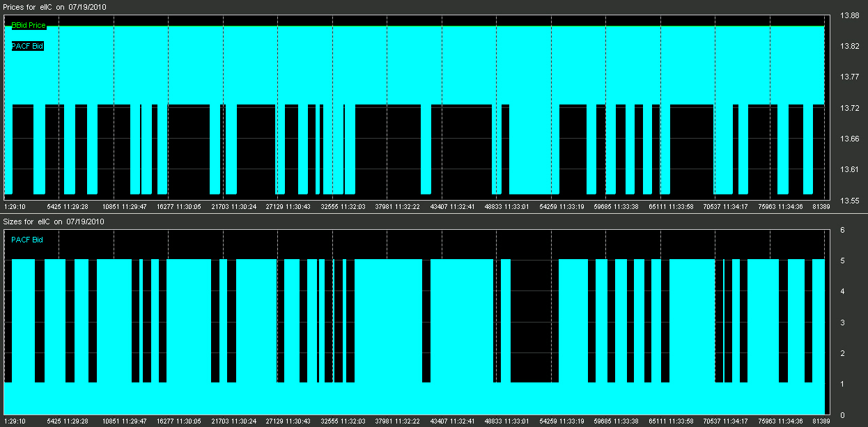The height and width of the screenshot is (427, 868).
Task: Click "54259 11:33:19" label under Sizes chart
Action: tap(561, 421)
